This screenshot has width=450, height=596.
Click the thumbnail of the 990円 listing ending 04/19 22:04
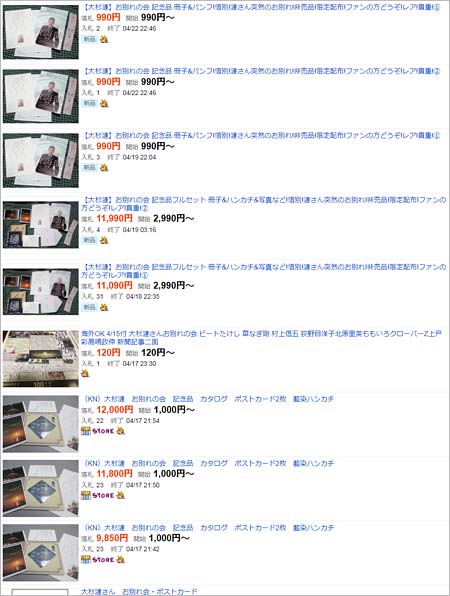[x=41, y=160]
